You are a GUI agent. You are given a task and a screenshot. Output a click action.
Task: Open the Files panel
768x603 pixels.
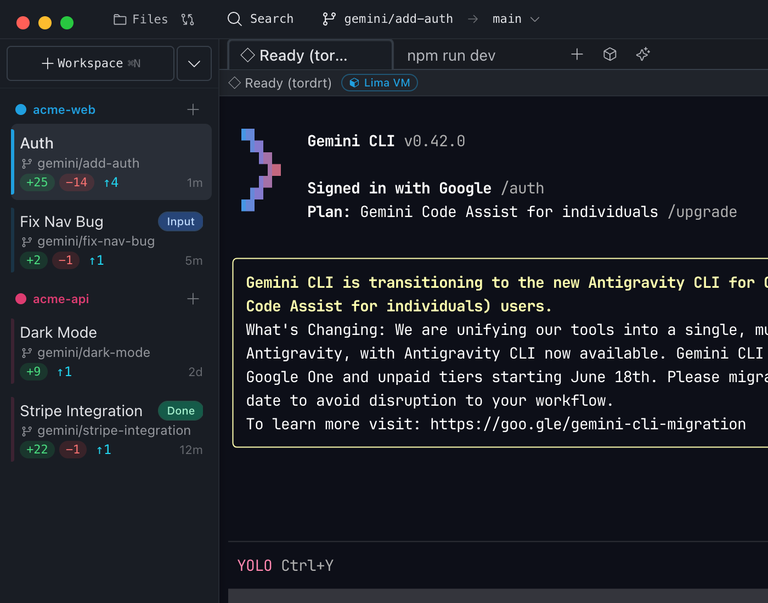tap(141, 19)
